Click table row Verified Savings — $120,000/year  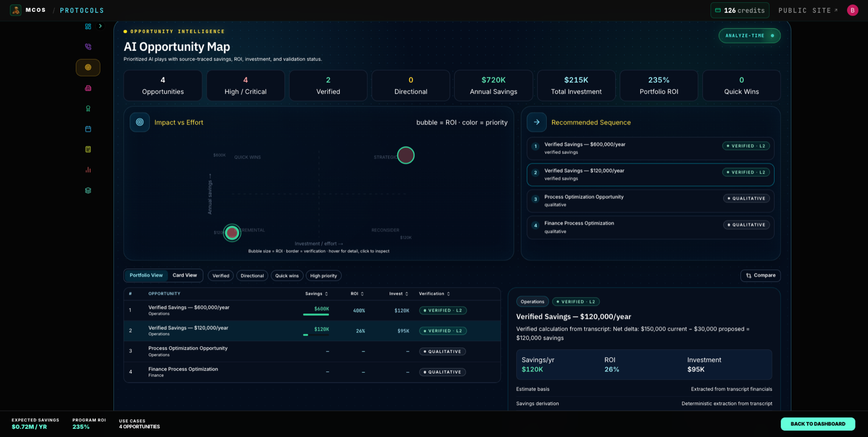pyautogui.click(x=312, y=331)
